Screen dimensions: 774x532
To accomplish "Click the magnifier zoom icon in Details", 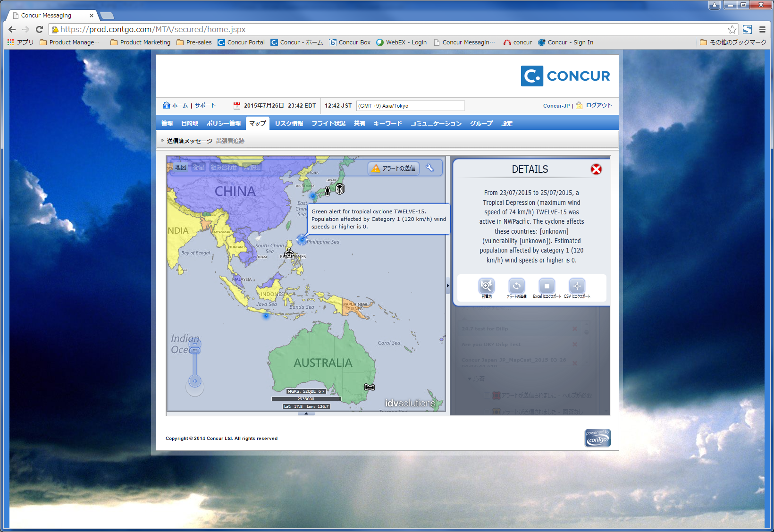I will [x=486, y=286].
